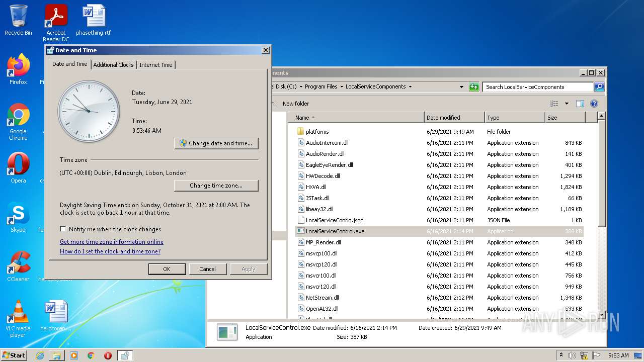Click the scroll up arrow in file list
This screenshot has height=362, width=644.
[x=601, y=116]
